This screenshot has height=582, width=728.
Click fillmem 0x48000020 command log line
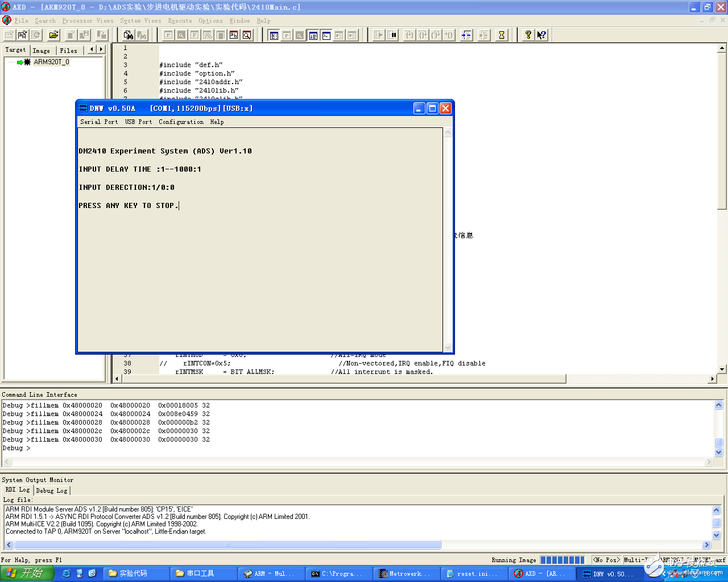[106, 405]
